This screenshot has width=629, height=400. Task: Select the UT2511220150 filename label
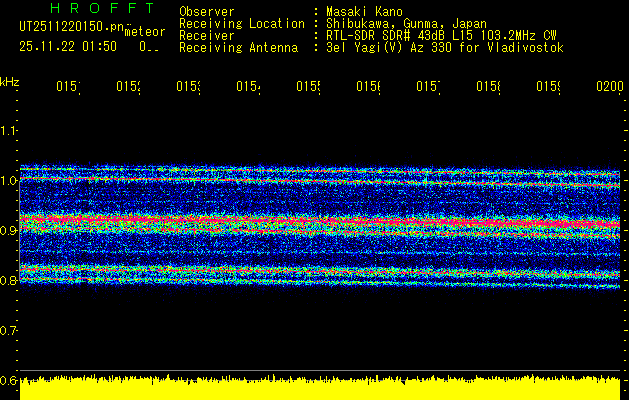[68, 26]
